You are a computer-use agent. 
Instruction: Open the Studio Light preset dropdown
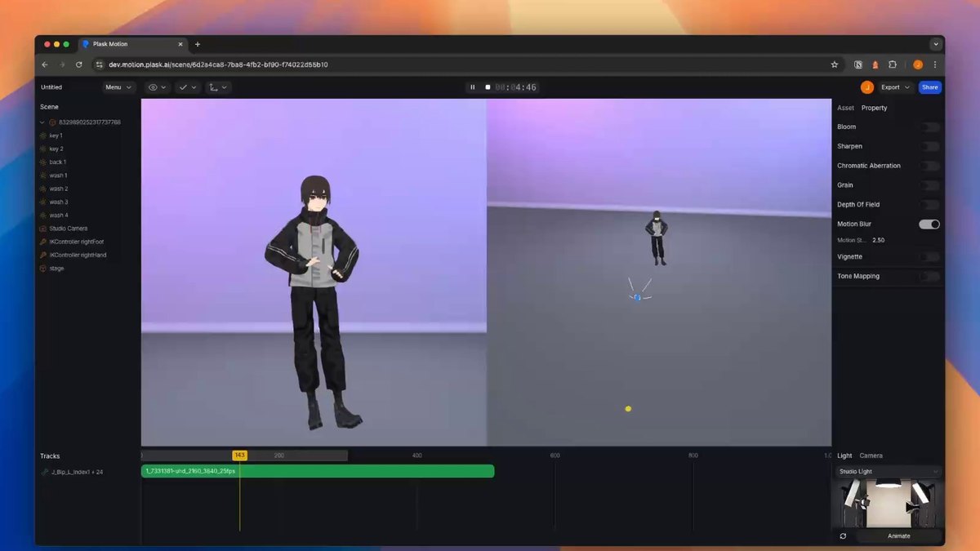889,472
